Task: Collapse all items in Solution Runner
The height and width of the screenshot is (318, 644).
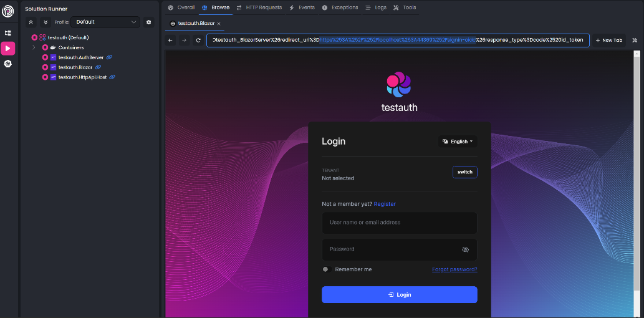Action: click(x=31, y=22)
